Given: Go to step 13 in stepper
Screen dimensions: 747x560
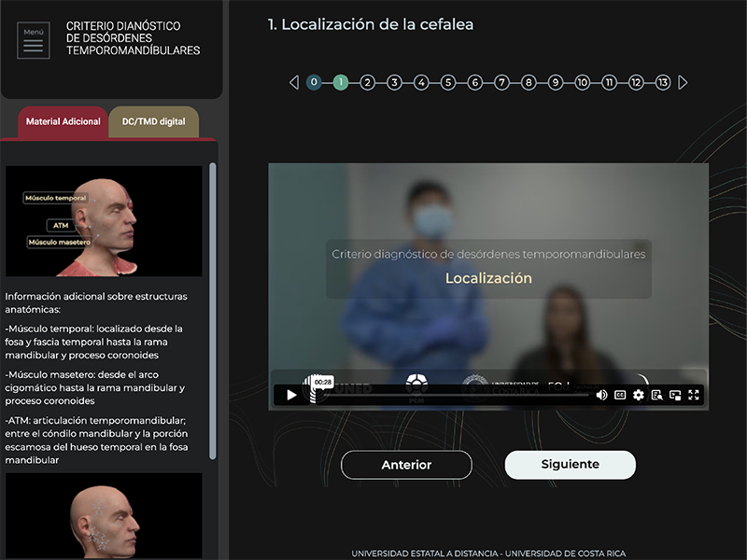Looking at the screenshot, I should pyautogui.click(x=663, y=82).
